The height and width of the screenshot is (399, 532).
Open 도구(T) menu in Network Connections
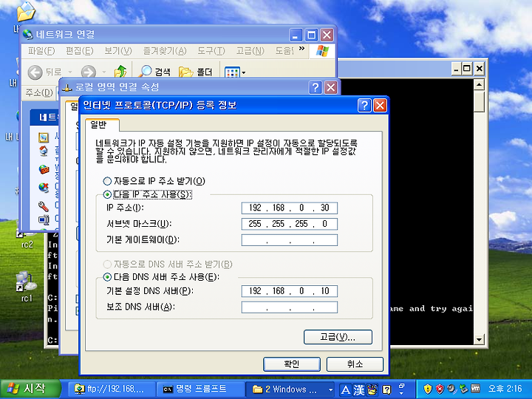pyautogui.click(x=211, y=51)
